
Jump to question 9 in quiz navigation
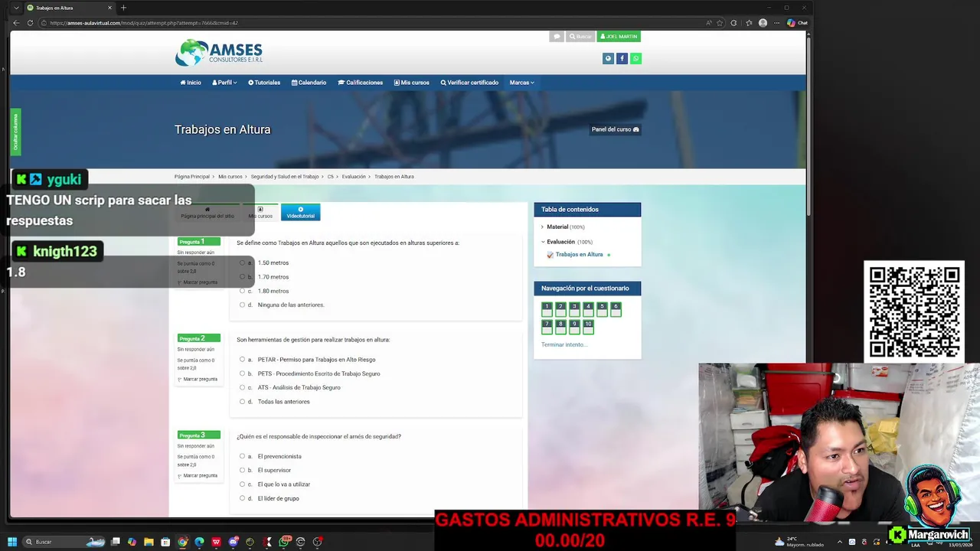pos(574,327)
